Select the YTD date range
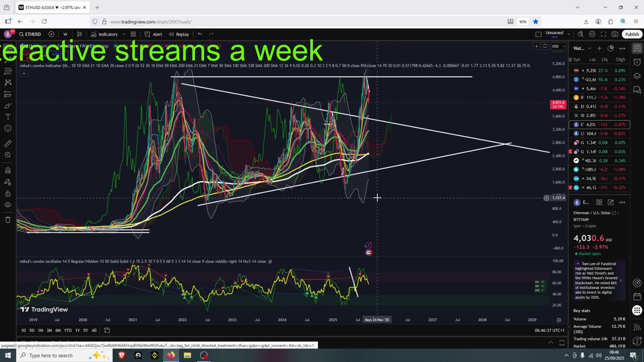 [x=67, y=330]
